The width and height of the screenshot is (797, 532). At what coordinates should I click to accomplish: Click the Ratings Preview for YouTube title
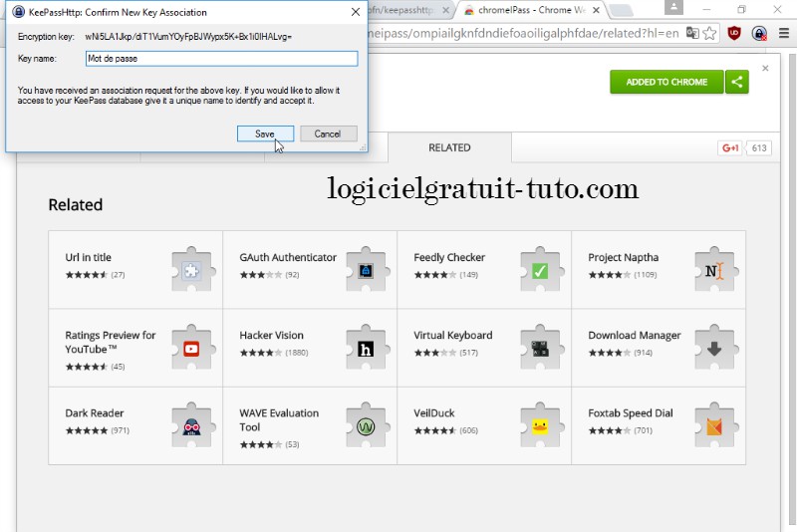tap(111, 342)
